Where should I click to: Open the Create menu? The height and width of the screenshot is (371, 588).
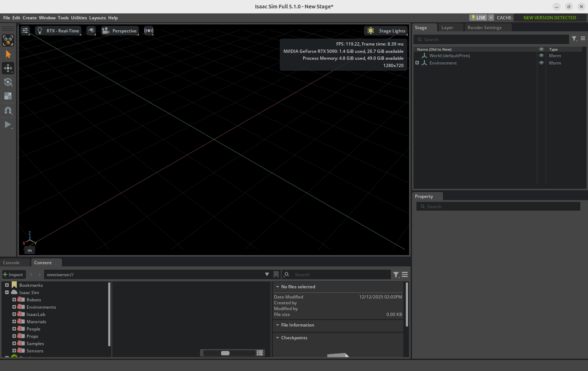click(29, 17)
